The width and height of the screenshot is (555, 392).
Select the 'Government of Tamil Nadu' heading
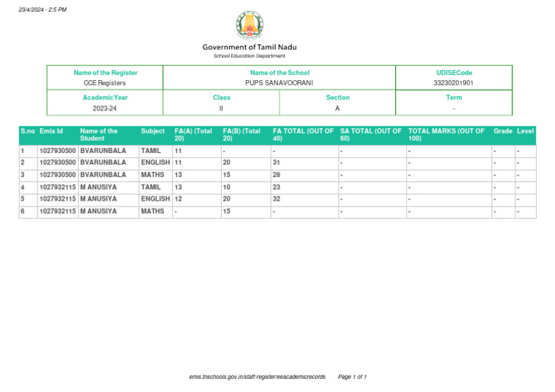[x=249, y=47]
